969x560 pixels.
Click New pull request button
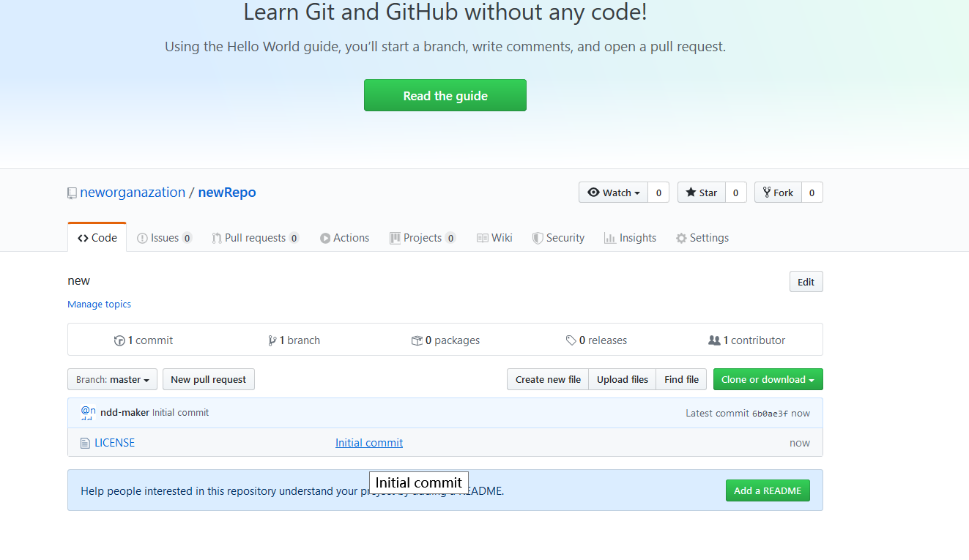pos(209,379)
